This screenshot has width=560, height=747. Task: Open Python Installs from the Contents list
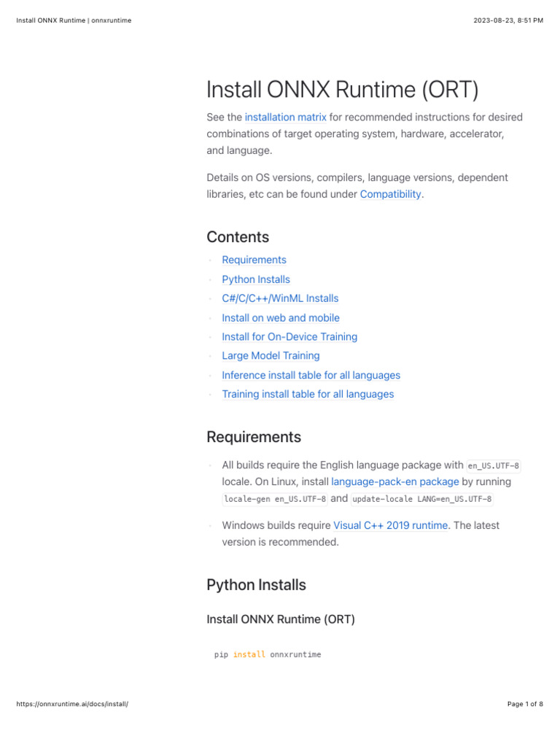tap(256, 279)
